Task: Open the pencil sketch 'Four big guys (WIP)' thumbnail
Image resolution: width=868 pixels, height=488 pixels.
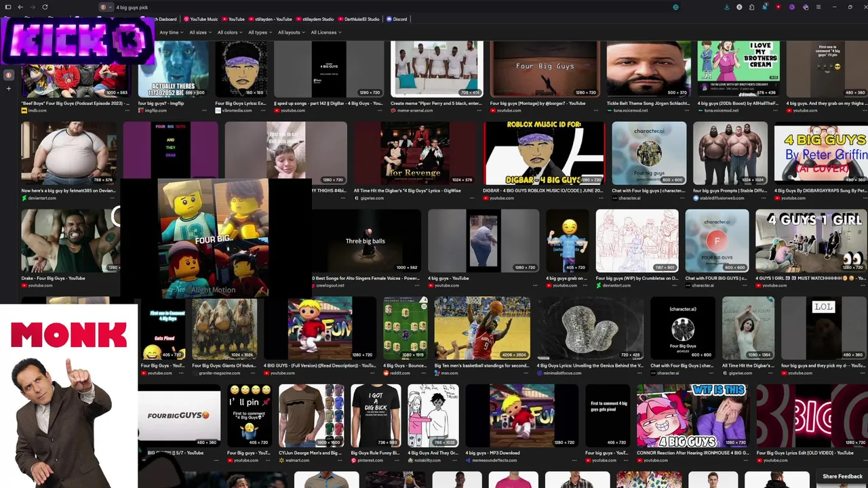Action: (x=637, y=241)
